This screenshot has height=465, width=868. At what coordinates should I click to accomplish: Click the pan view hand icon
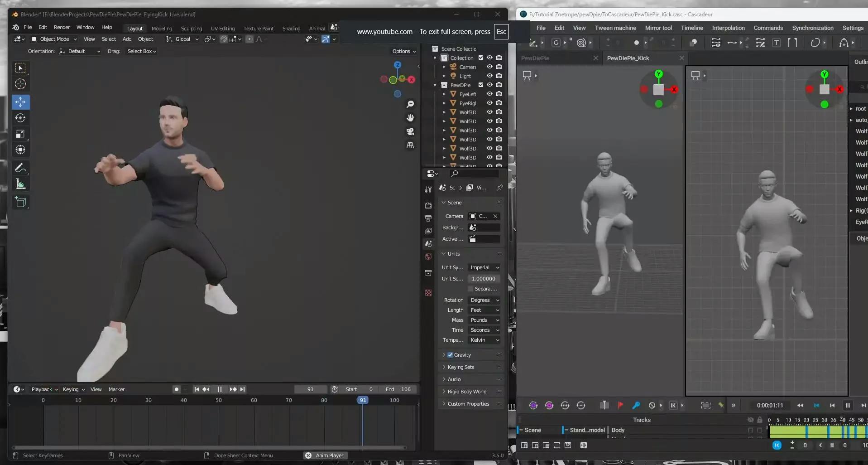point(410,118)
